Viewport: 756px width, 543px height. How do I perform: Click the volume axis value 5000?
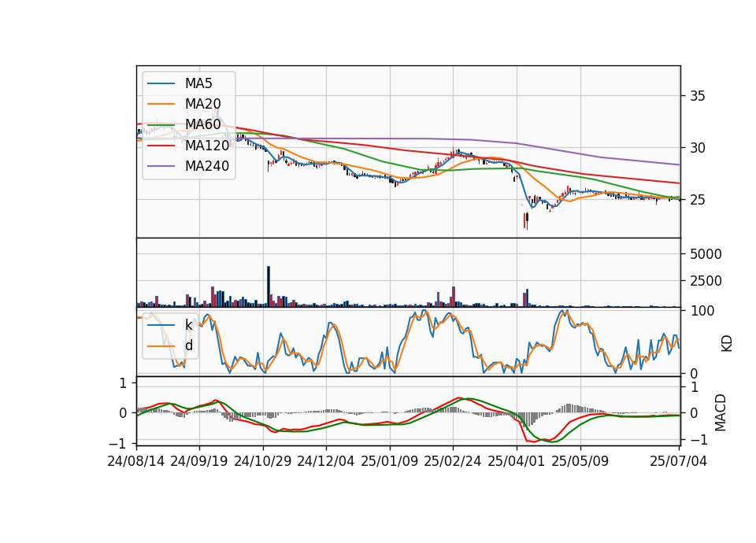coord(706,254)
